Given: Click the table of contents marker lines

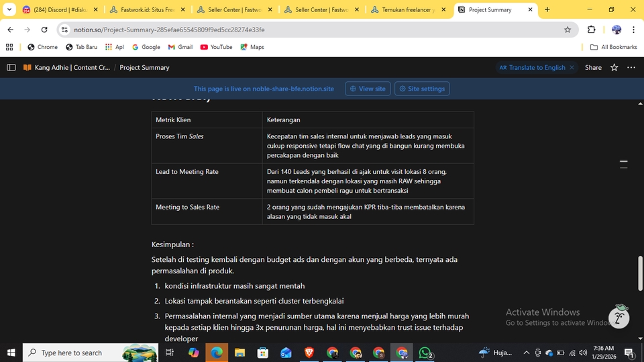Looking at the screenshot, I should [x=623, y=165].
